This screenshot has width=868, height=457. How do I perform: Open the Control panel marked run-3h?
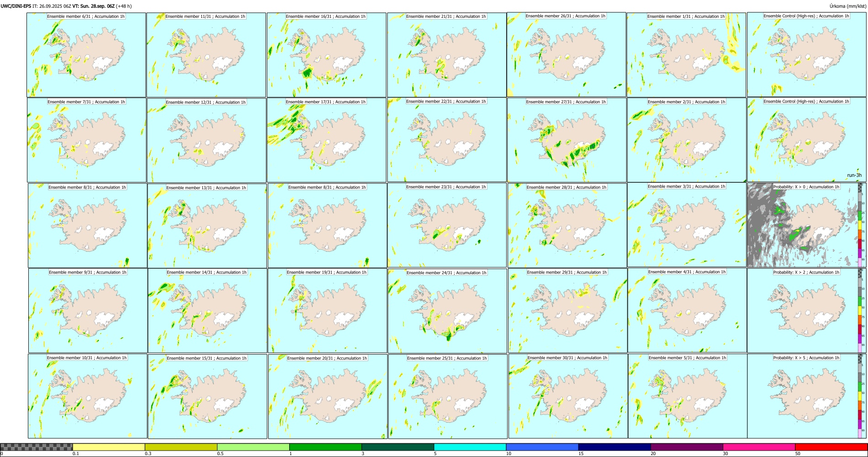click(807, 140)
